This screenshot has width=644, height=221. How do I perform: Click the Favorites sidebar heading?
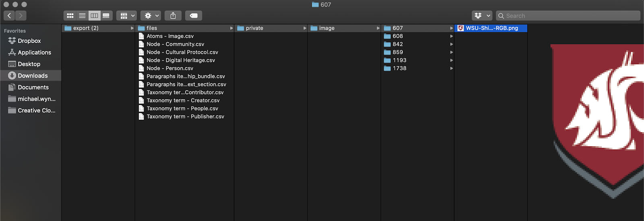click(x=15, y=31)
